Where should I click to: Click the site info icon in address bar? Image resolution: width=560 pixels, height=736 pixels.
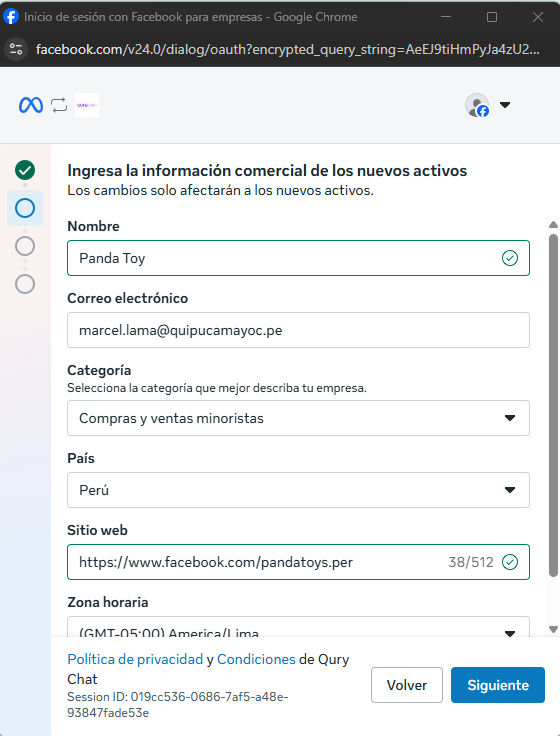[16, 49]
